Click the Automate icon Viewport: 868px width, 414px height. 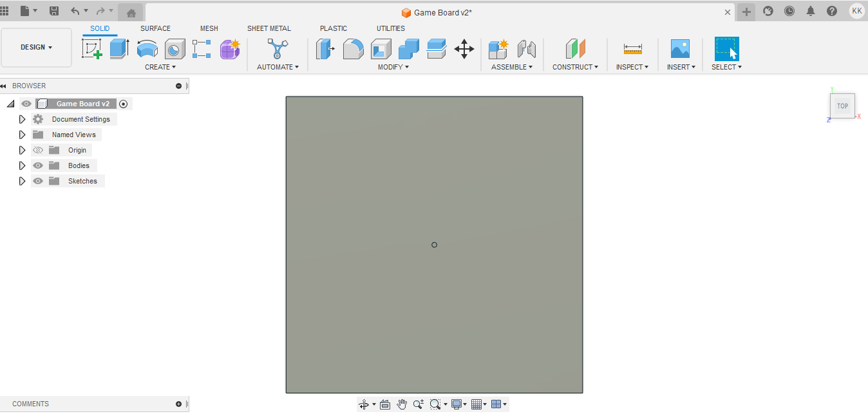coord(278,49)
